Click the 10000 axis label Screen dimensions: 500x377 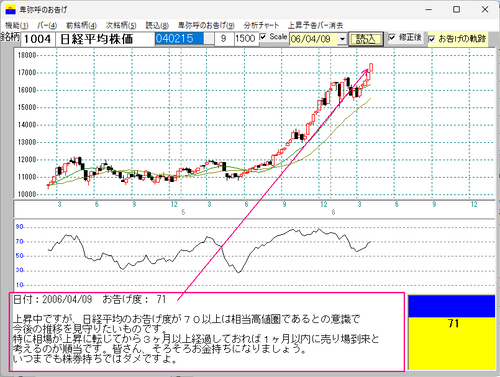27,194
